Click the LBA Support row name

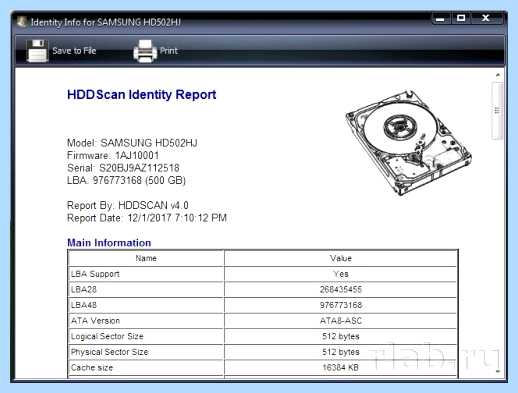tap(95, 274)
